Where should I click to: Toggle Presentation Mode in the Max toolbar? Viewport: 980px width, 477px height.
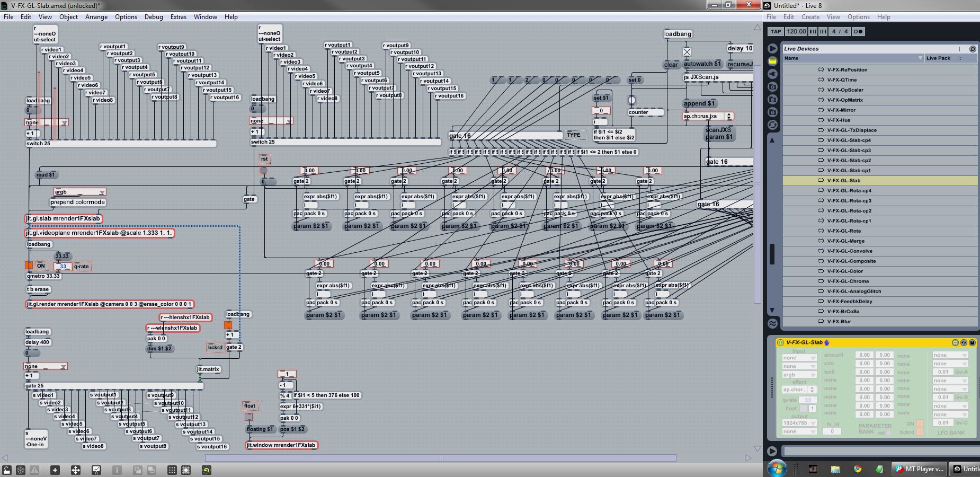coord(96,470)
